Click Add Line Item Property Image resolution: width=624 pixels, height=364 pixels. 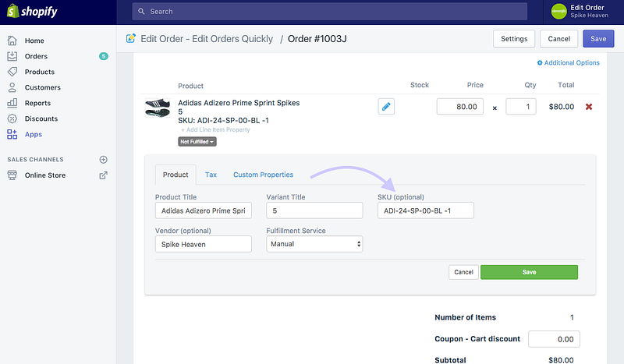pyautogui.click(x=215, y=129)
